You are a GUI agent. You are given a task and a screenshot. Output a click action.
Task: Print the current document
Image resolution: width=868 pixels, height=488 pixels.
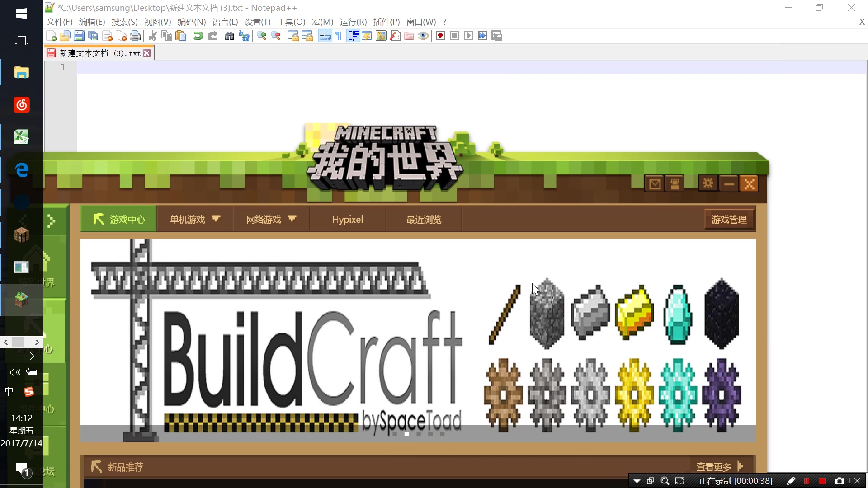point(135,36)
